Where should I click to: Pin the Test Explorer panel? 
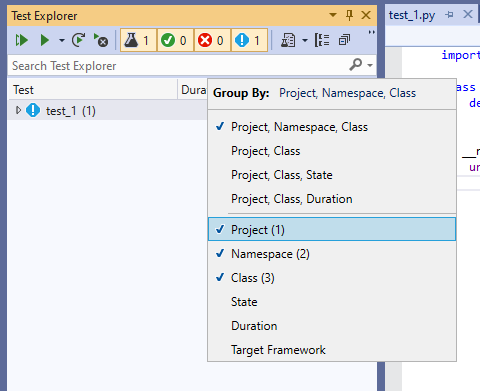349,15
